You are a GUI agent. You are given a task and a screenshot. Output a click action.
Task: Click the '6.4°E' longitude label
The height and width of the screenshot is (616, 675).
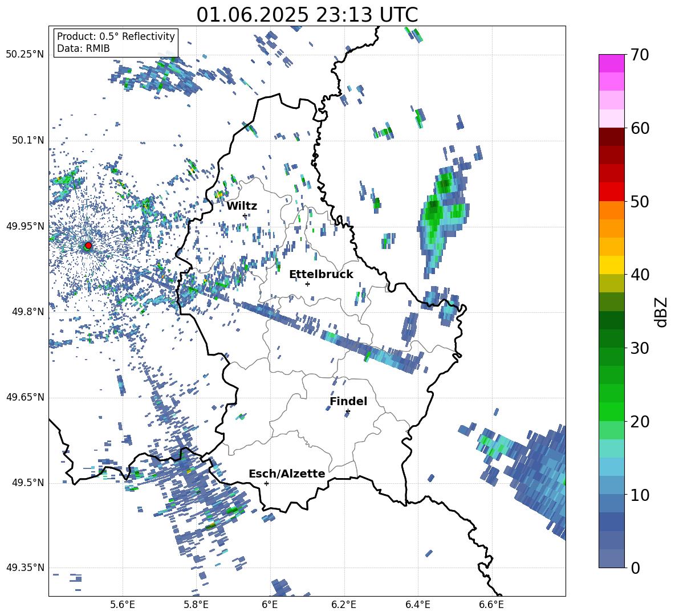(417, 605)
